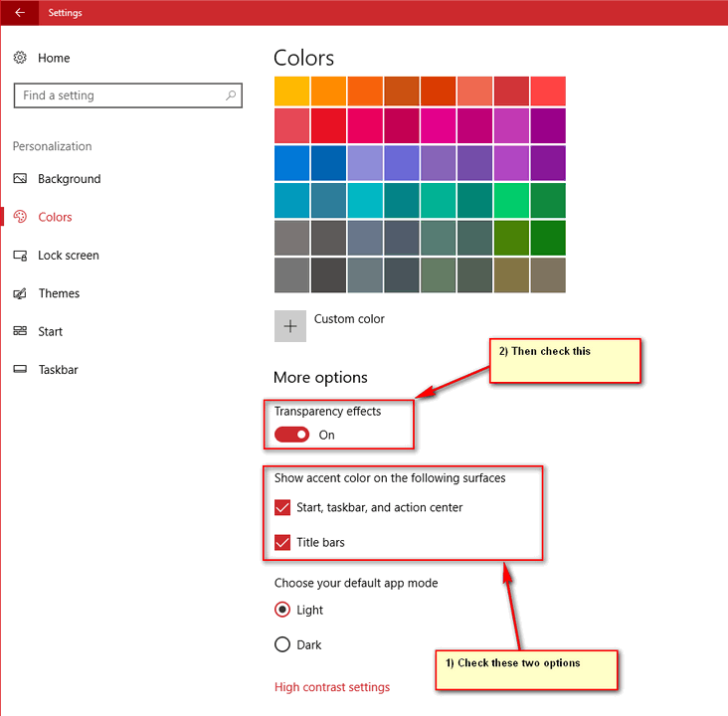Click the Home gear icon
Viewport: 728px width, 716px height.
coord(20,58)
